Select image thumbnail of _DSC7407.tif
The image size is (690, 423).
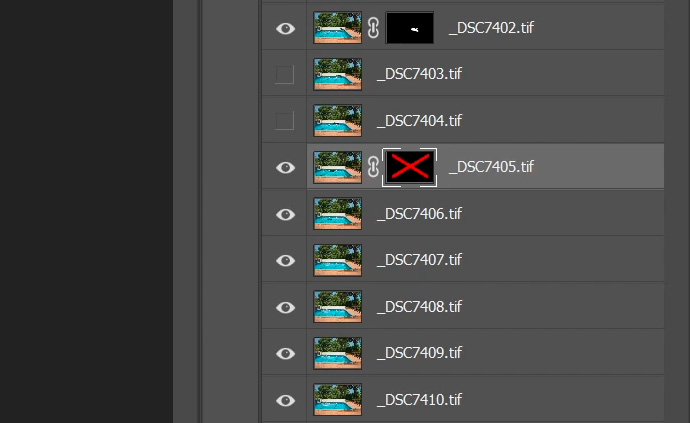coord(338,261)
